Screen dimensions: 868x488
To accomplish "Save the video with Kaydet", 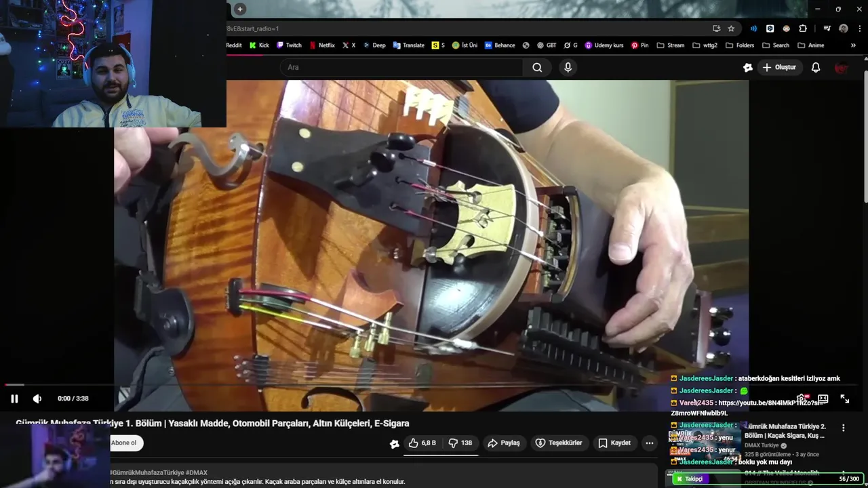I will (x=614, y=443).
